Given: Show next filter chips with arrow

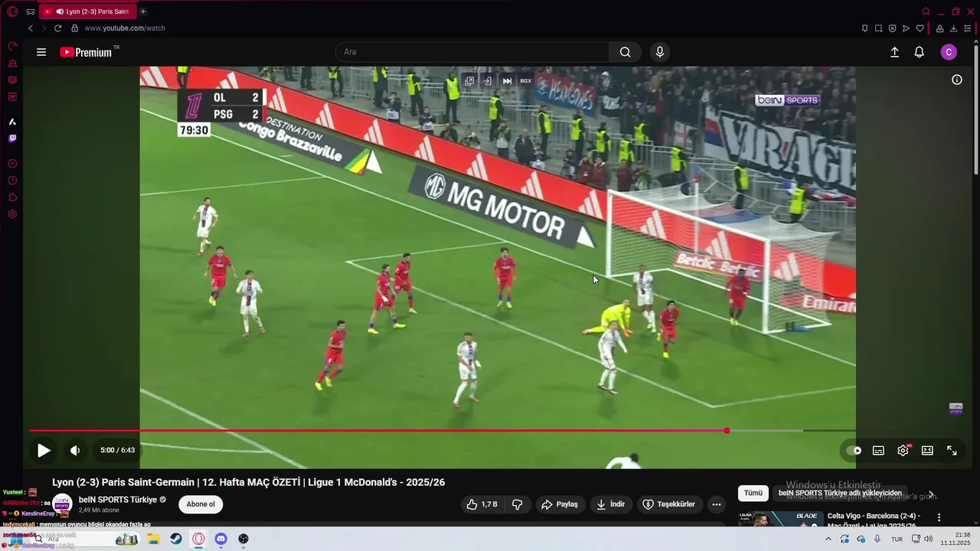Looking at the screenshot, I should coord(931,494).
